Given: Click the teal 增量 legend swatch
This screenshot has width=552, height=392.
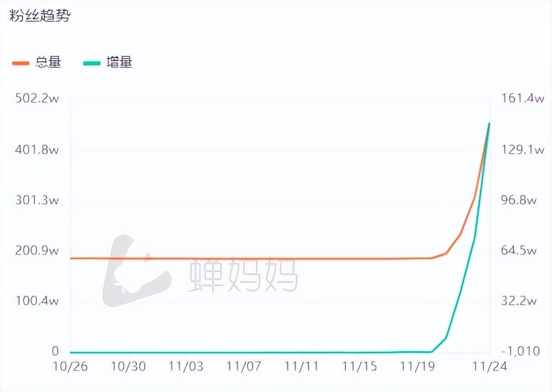Looking at the screenshot, I should point(91,64).
